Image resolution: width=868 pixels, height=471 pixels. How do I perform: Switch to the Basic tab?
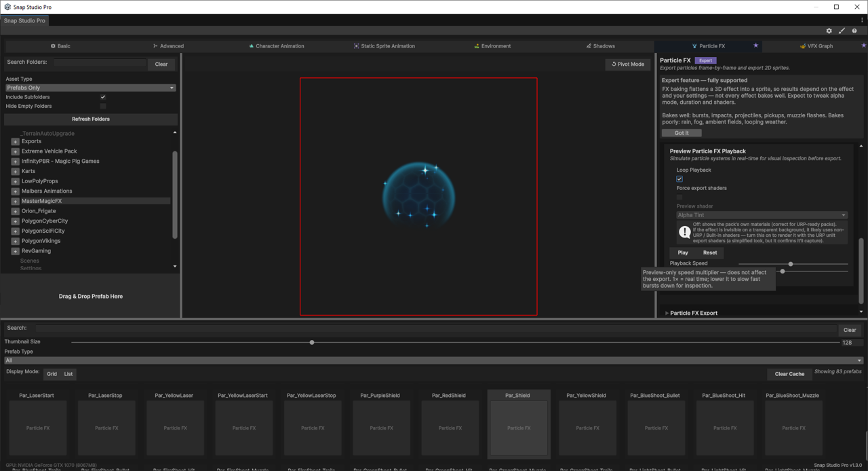click(x=60, y=46)
